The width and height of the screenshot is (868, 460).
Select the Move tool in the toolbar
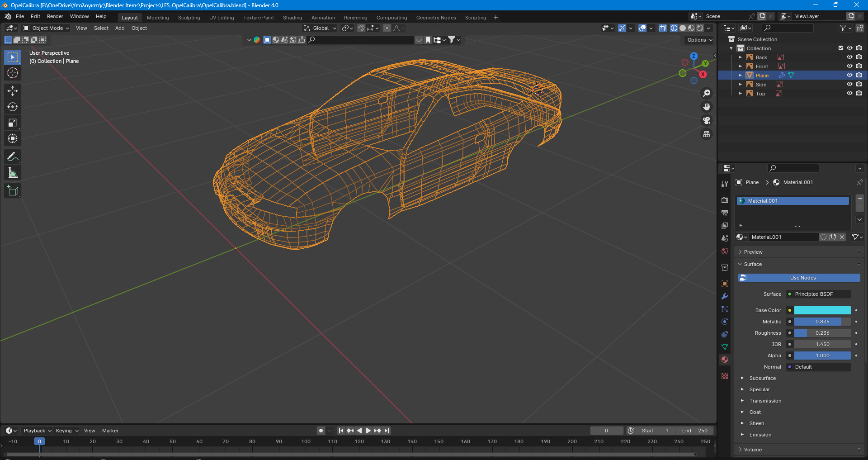(x=13, y=91)
